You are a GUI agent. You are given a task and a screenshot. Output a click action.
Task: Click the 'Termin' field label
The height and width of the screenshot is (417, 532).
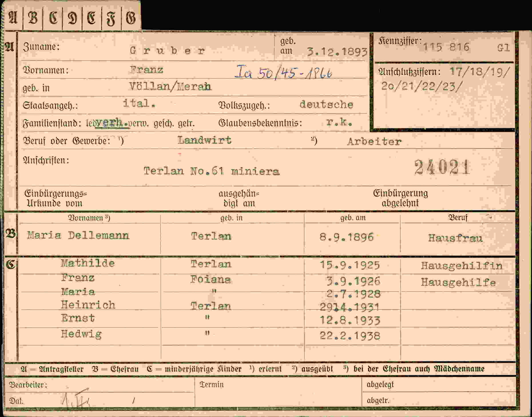click(211, 385)
